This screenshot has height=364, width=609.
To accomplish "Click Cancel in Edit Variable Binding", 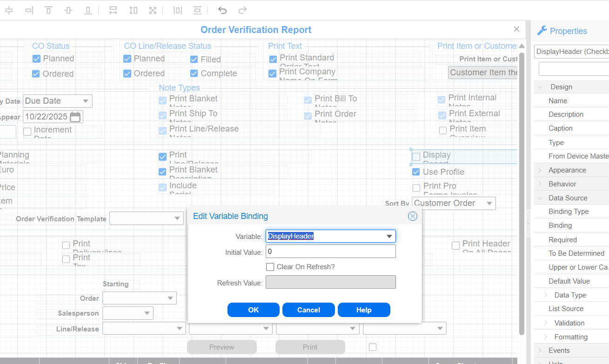I will coord(308,310).
